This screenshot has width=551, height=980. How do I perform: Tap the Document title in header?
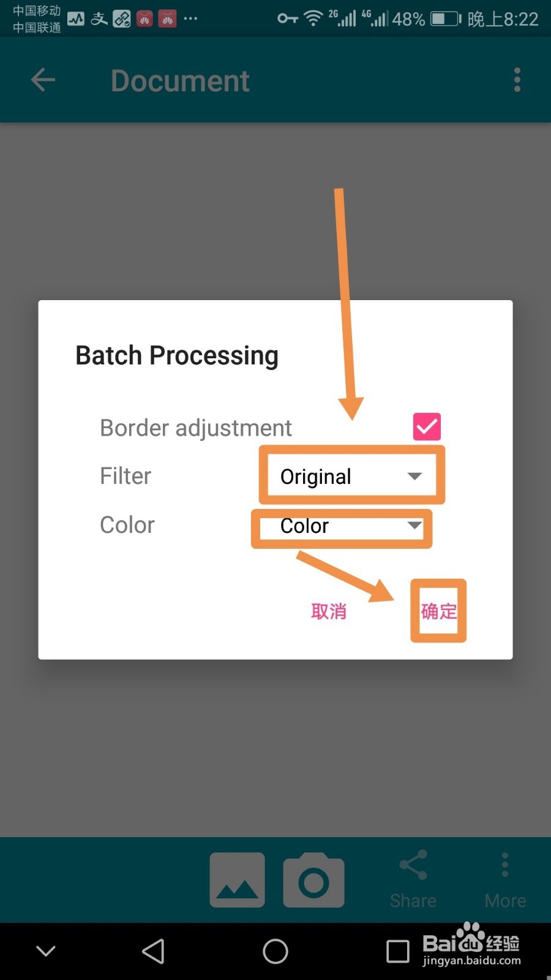180,81
